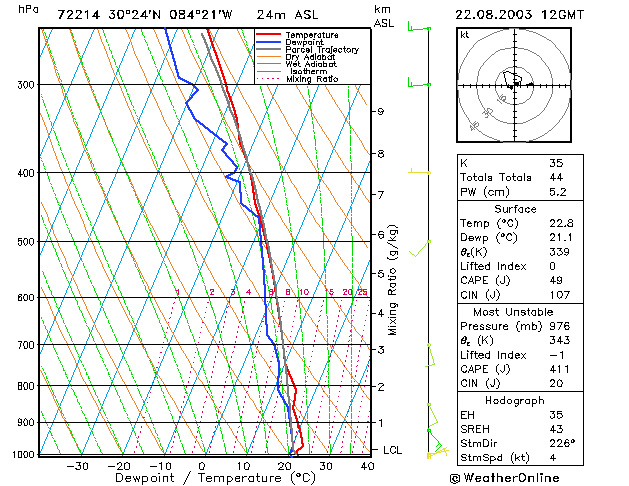This screenshot has width=629, height=486.
Task: Click the '800' pressure level label
Action: point(26,386)
